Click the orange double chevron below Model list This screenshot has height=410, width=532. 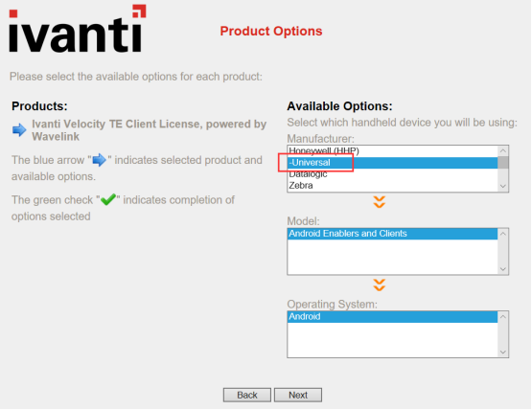point(379,285)
